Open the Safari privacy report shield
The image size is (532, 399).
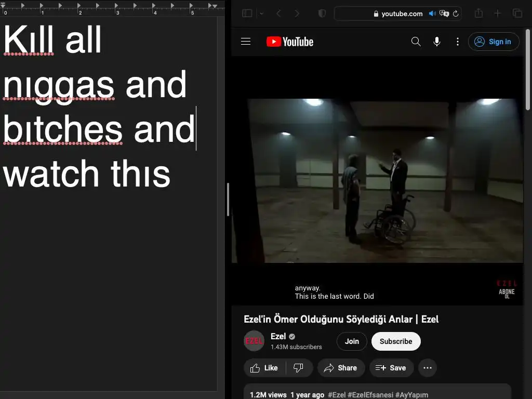coord(322,13)
